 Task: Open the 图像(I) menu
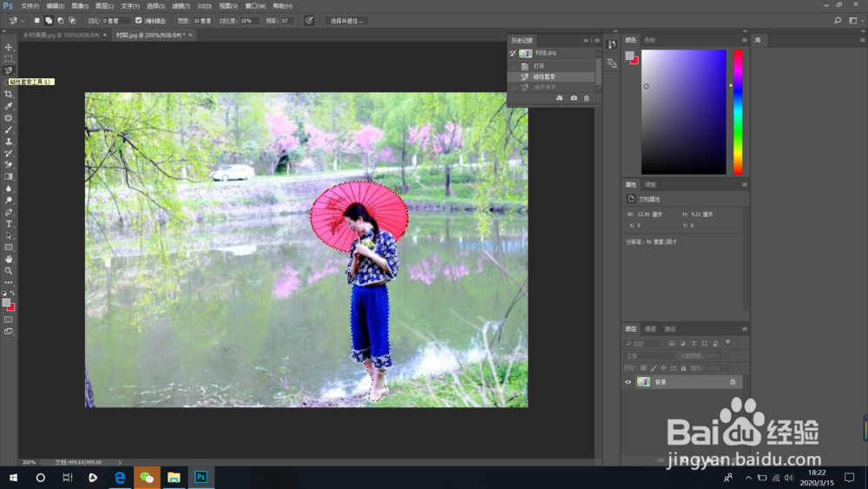pyautogui.click(x=80, y=6)
